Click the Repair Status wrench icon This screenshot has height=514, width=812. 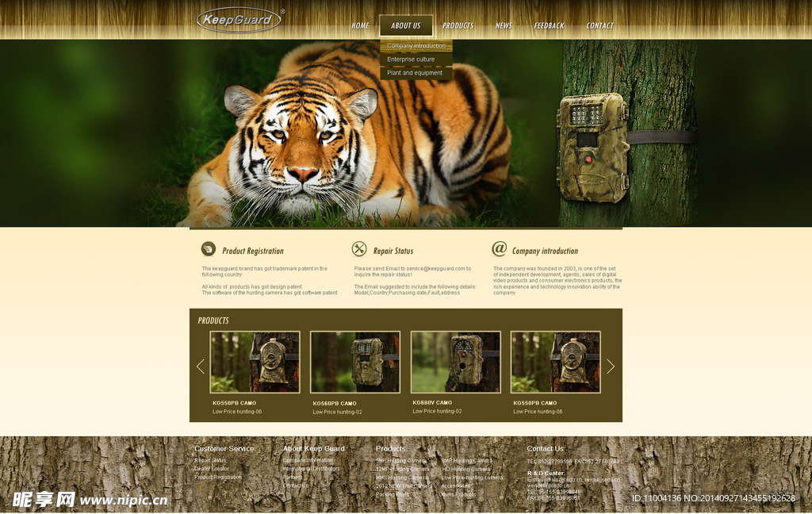tap(359, 249)
